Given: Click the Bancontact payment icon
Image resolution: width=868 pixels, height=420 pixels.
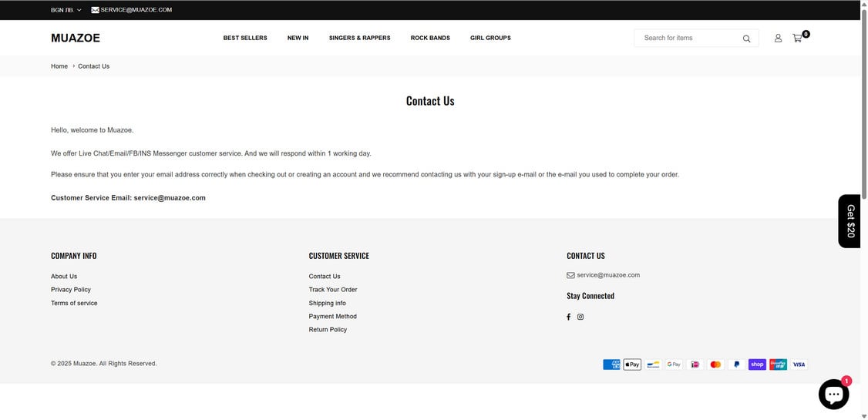Looking at the screenshot, I should pyautogui.click(x=653, y=365).
